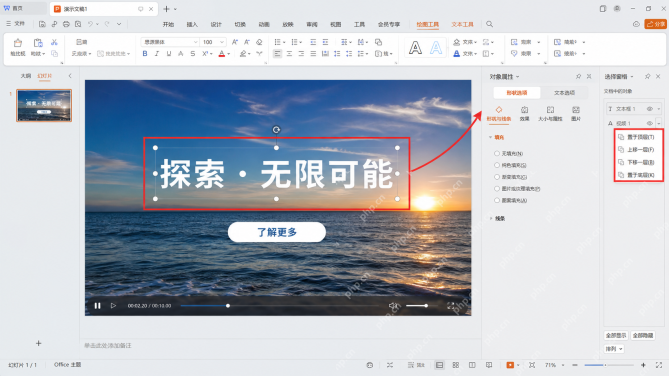Image resolution: width=669 pixels, height=376 pixels.
Task: Increase font size
Action: [x=235, y=42]
